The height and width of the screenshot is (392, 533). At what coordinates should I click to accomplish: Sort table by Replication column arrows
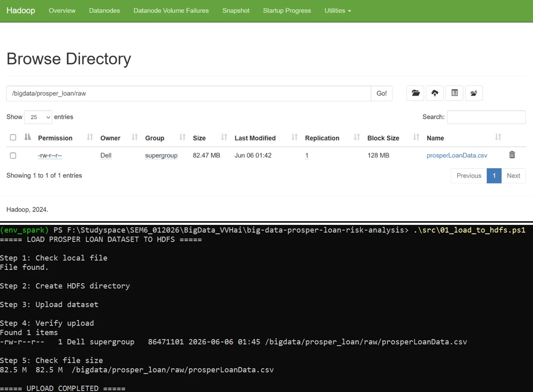tap(357, 137)
